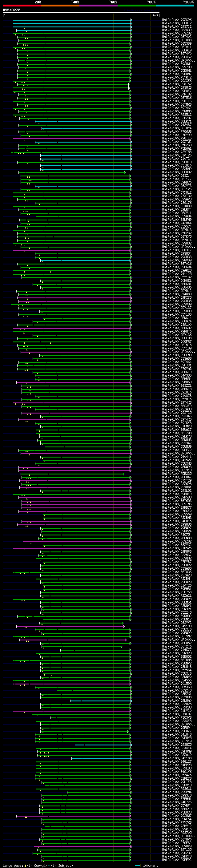This screenshot has width=197, height=868.
Task: Select the UniRef100_Q40335 label
Action: point(177,375)
